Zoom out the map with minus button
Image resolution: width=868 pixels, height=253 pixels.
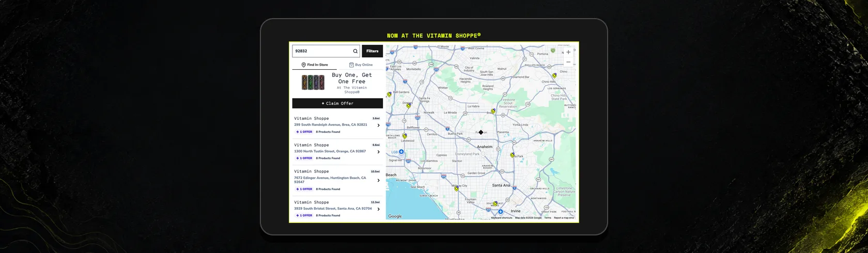[x=568, y=62]
